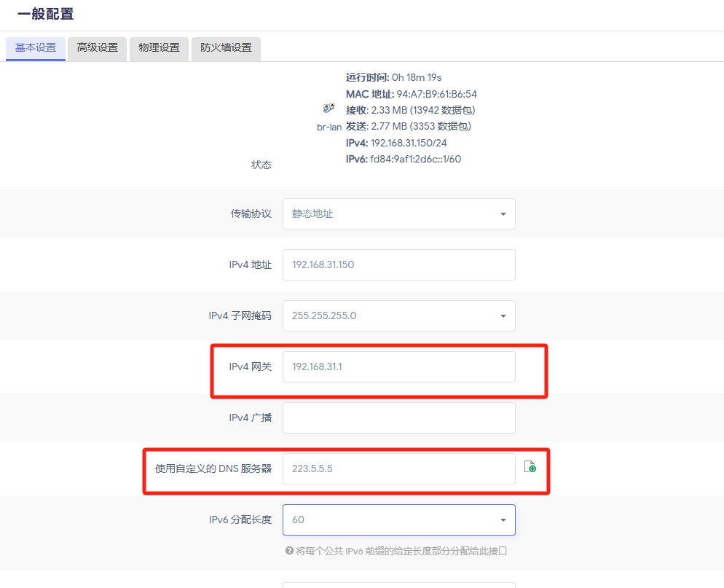Click the question-mark hint icon below IPv6 分配长度

pyautogui.click(x=289, y=549)
